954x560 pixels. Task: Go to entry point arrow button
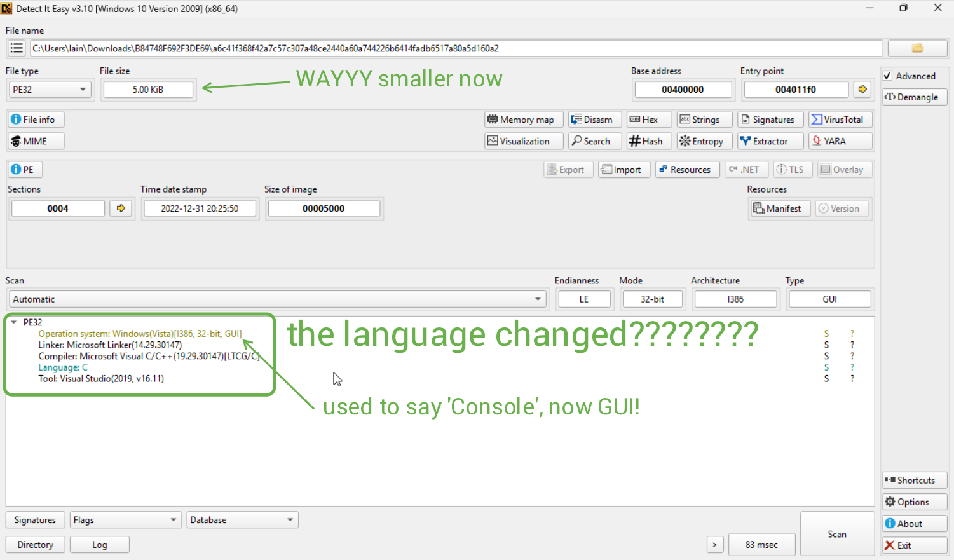click(x=862, y=90)
